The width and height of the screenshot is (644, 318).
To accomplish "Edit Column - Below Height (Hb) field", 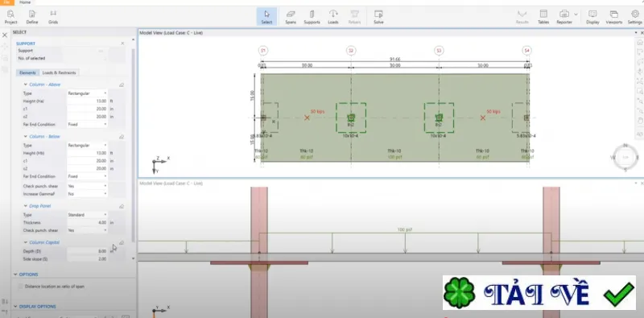I will (87, 153).
